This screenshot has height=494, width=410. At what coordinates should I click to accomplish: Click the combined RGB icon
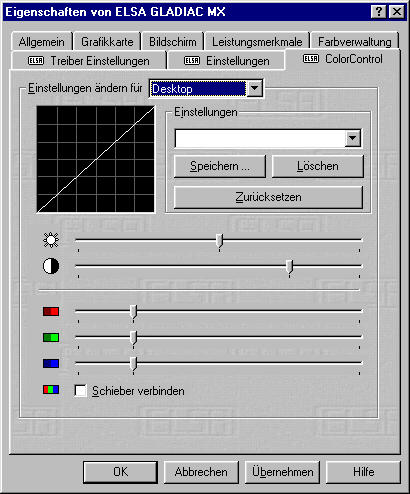(51, 389)
